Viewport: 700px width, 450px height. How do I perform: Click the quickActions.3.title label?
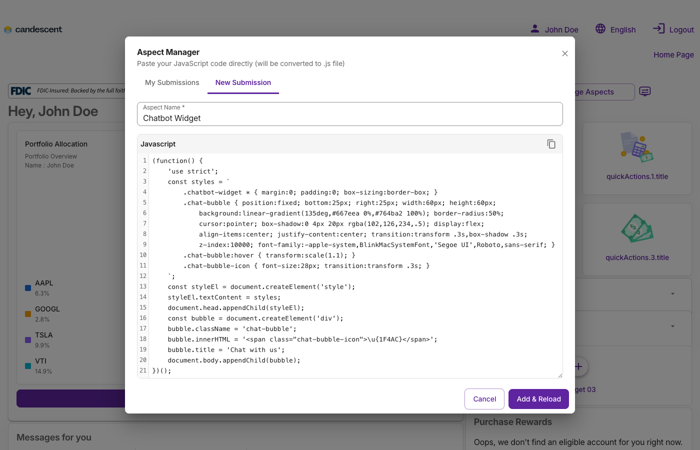637,258
